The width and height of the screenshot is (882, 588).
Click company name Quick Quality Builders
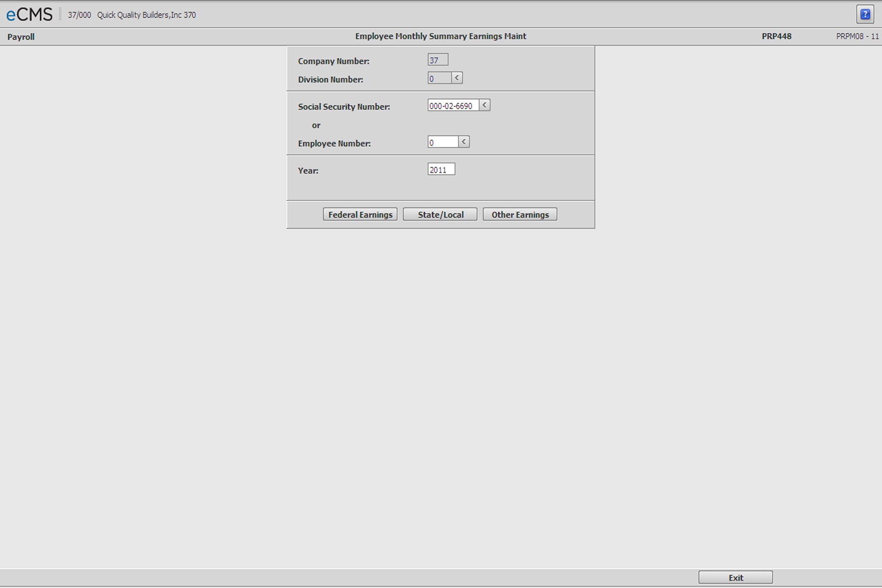pyautogui.click(x=145, y=14)
